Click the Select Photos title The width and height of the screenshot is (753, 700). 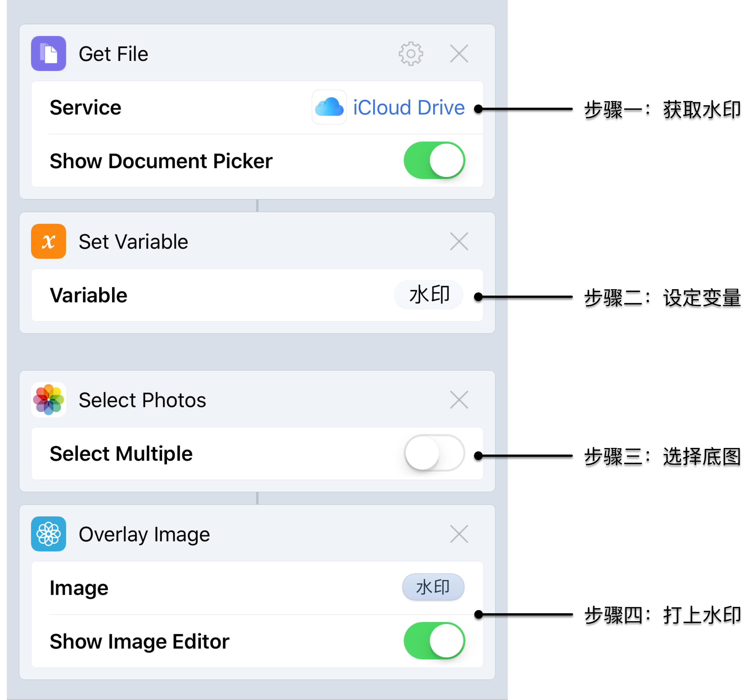(142, 400)
